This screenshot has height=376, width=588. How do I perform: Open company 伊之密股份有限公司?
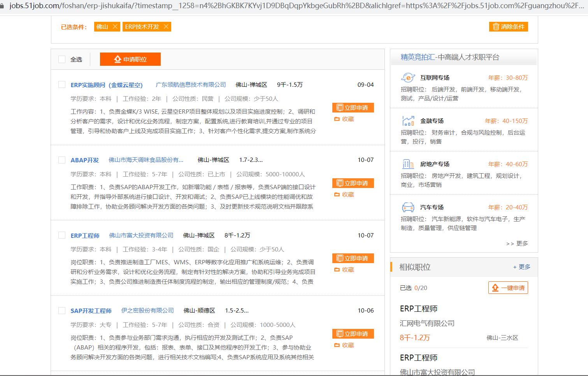[147, 310]
